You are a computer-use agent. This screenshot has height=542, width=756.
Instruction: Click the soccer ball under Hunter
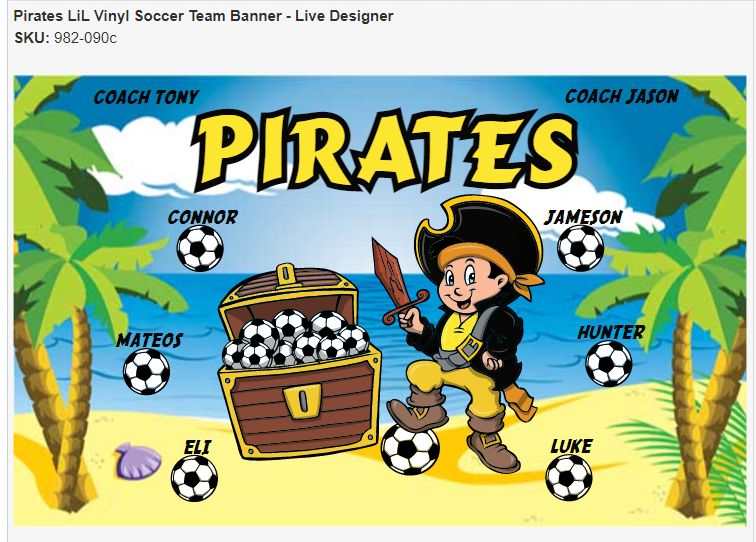pos(608,364)
